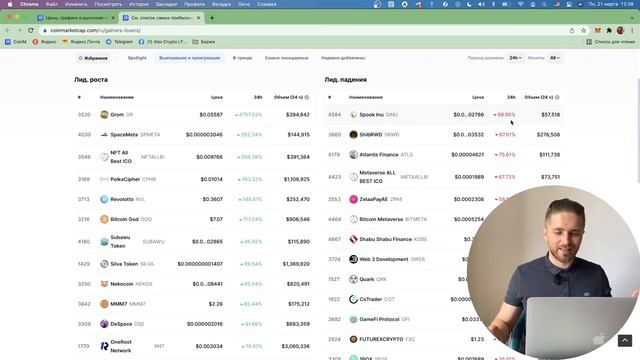
Task: Switch to the first browser tab
Action: (76, 18)
